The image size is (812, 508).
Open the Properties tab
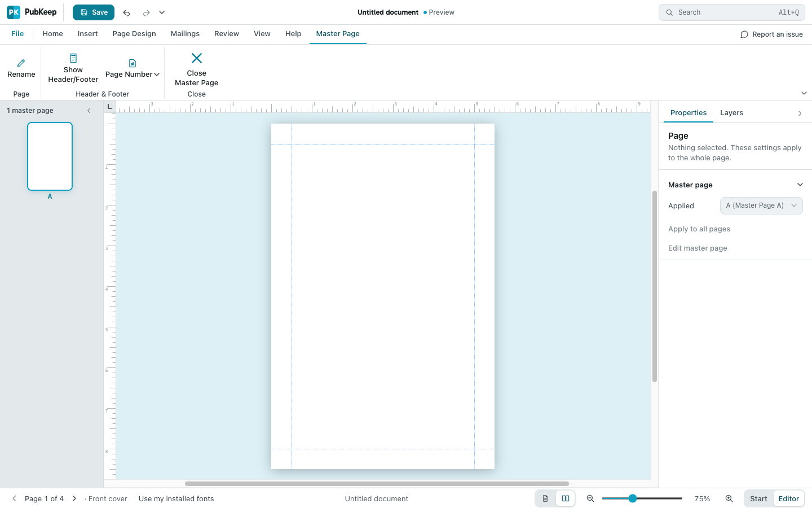click(x=689, y=113)
